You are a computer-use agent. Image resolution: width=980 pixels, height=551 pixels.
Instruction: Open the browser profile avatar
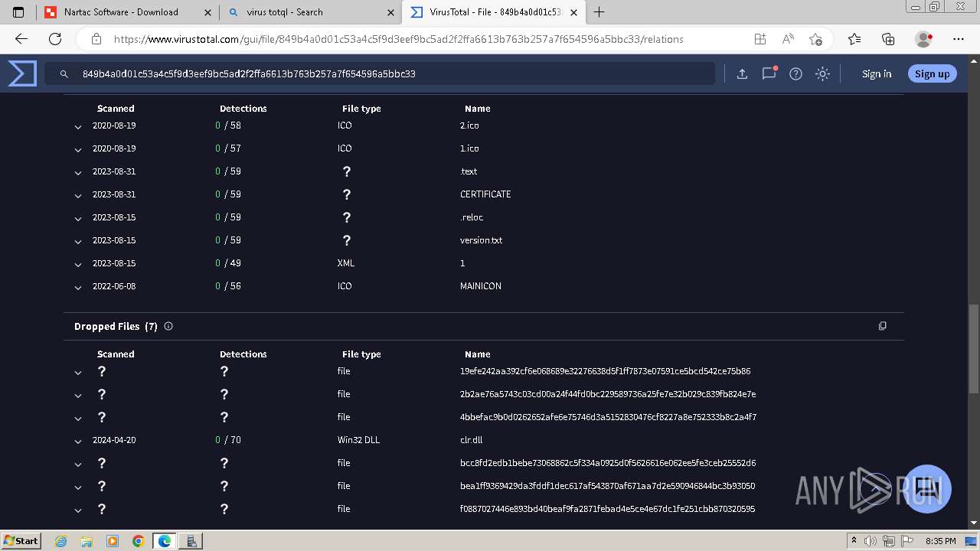point(924,39)
